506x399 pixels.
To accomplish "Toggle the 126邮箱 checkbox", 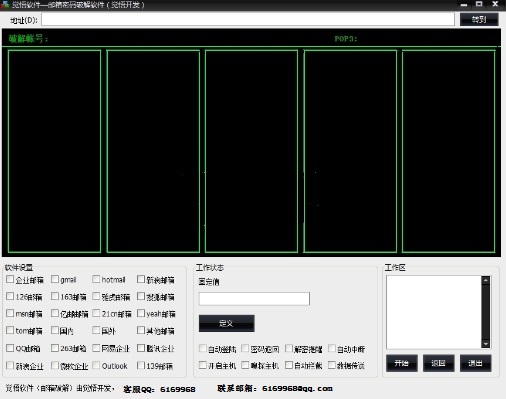I will pos(10,296).
